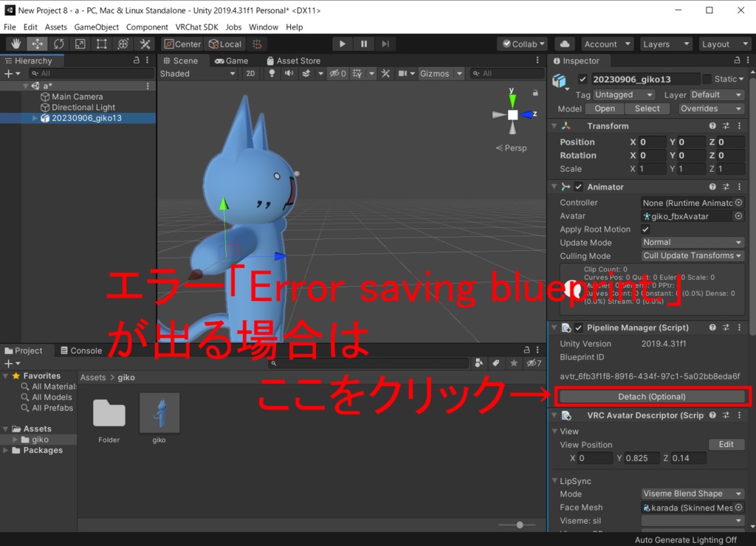This screenshot has height=546, width=756.
Task: Click the Model Open button
Action: pos(604,108)
